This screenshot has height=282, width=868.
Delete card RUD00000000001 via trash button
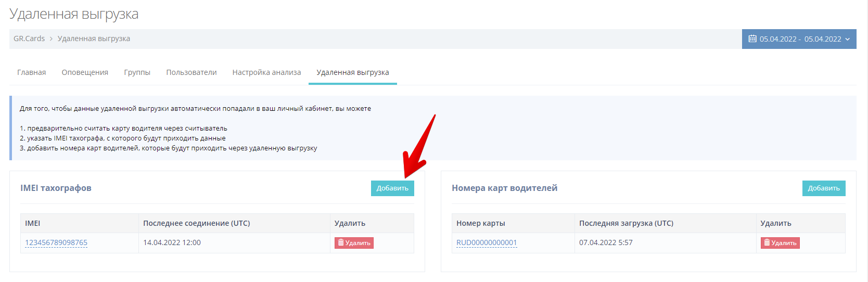click(780, 243)
